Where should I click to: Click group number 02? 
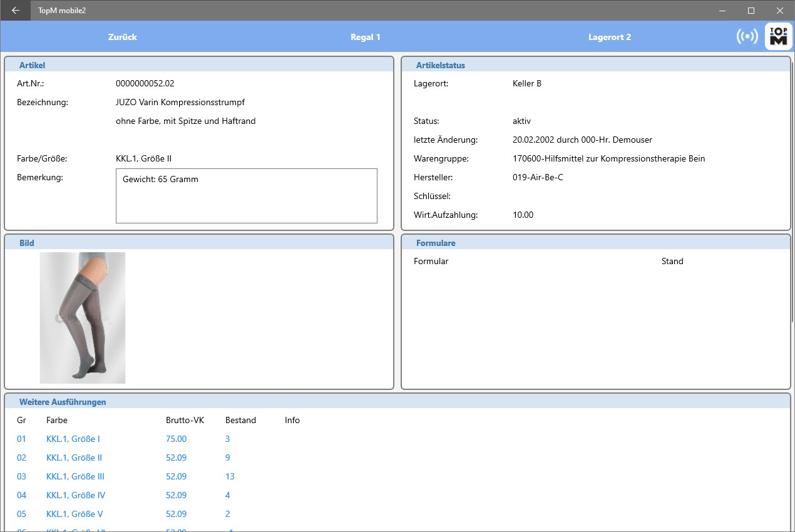(x=22, y=458)
